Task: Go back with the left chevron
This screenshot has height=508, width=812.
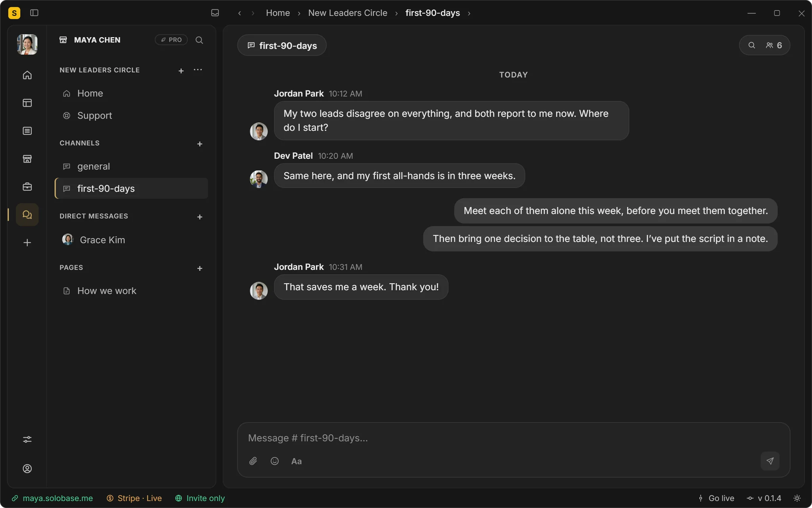Action: 239,13
